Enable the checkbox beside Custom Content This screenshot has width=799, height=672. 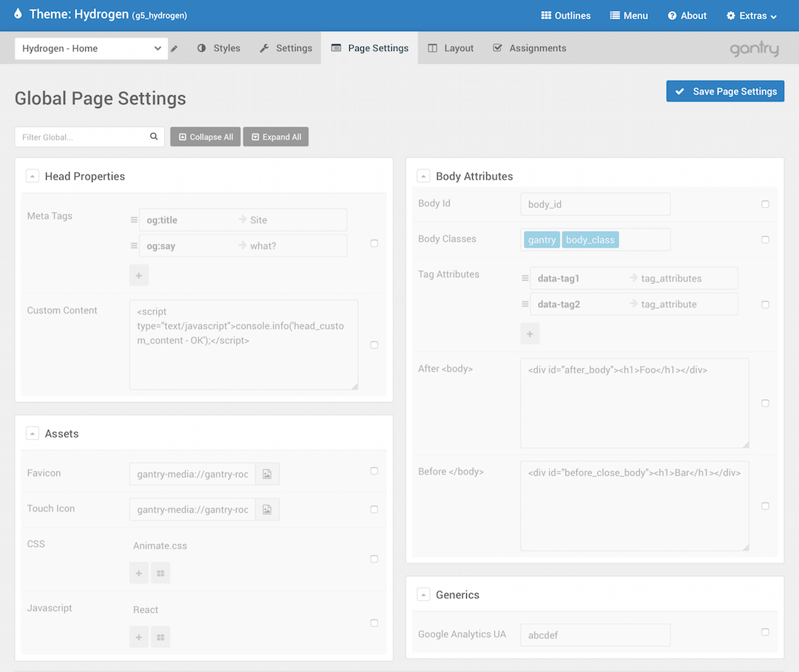pos(374,345)
